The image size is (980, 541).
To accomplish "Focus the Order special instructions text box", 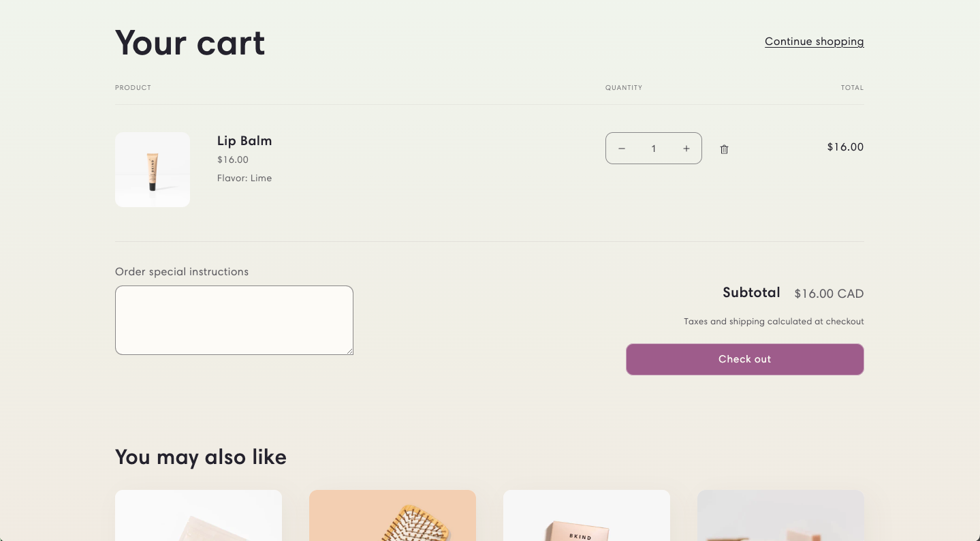I will [234, 320].
